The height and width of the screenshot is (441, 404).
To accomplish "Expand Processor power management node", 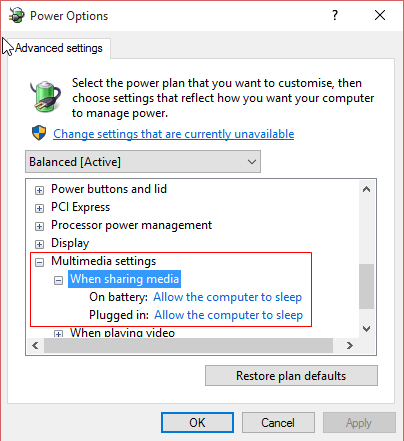I will [x=39, y=226].
